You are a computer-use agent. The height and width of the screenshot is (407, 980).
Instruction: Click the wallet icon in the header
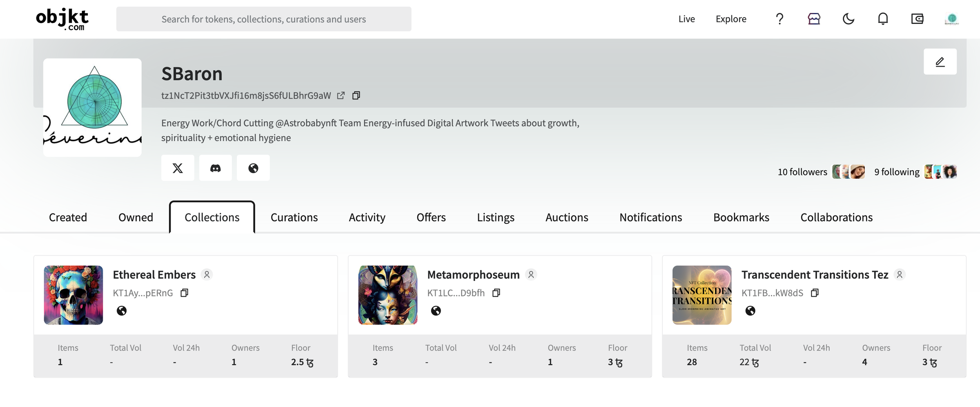click(x=917, y=19)
